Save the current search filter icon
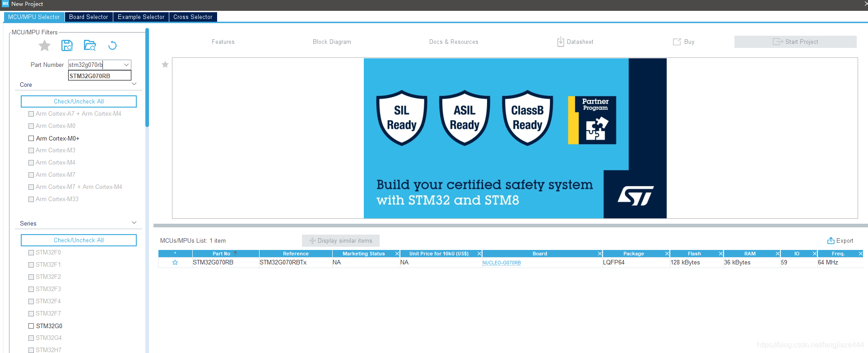The image size is (868, 353). pos(67,46)
